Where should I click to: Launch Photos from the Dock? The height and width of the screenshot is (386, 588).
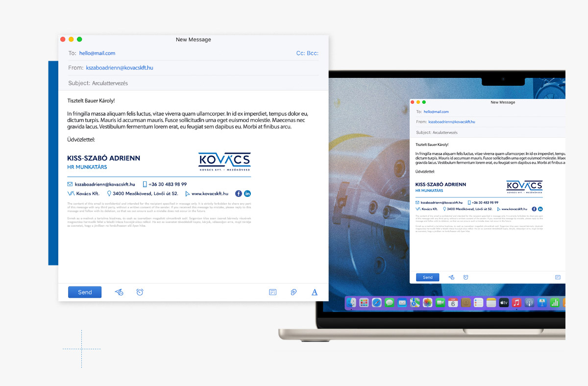pos(428,303)
